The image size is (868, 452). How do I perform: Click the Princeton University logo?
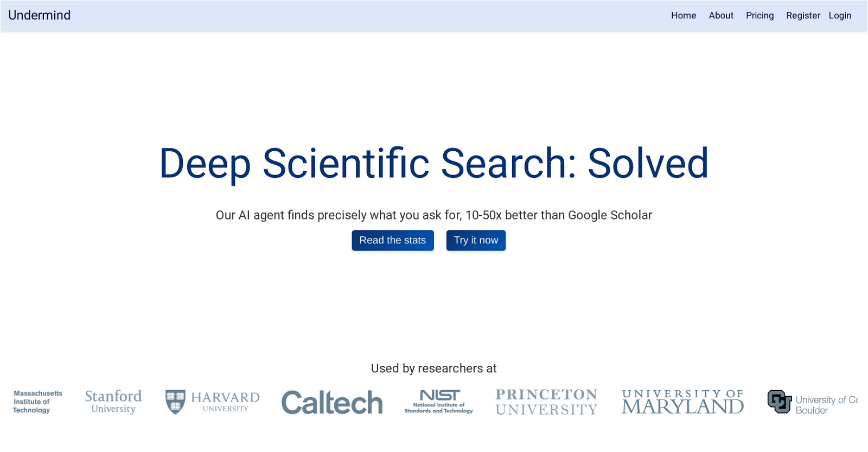pos(546,402)
